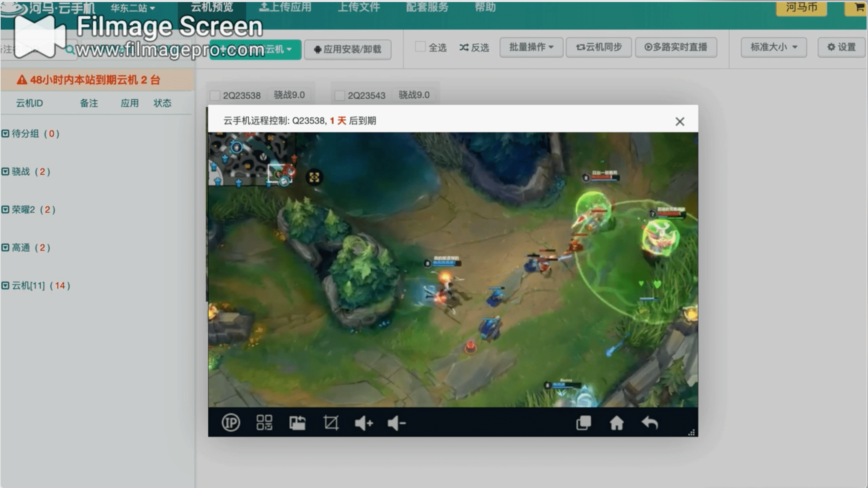This screenshot has width=868, height=488.
Task: Expand the 骁战 (2) group
Action: (x=26, y=171)
